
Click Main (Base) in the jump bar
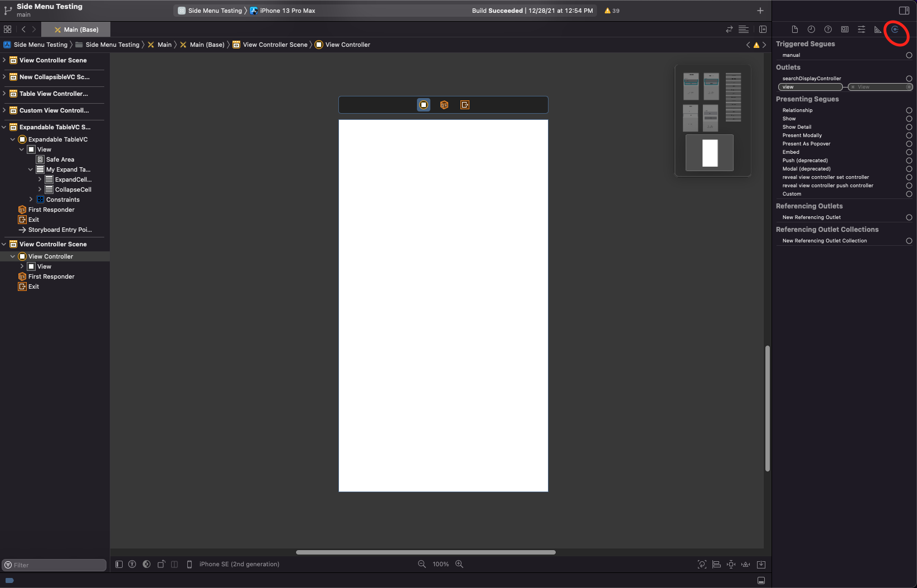tap(202, 45)
